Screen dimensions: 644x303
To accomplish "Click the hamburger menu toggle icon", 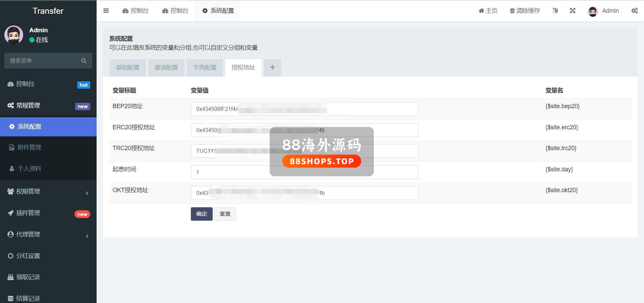I will pyautogui.click(x=106, y=11).
